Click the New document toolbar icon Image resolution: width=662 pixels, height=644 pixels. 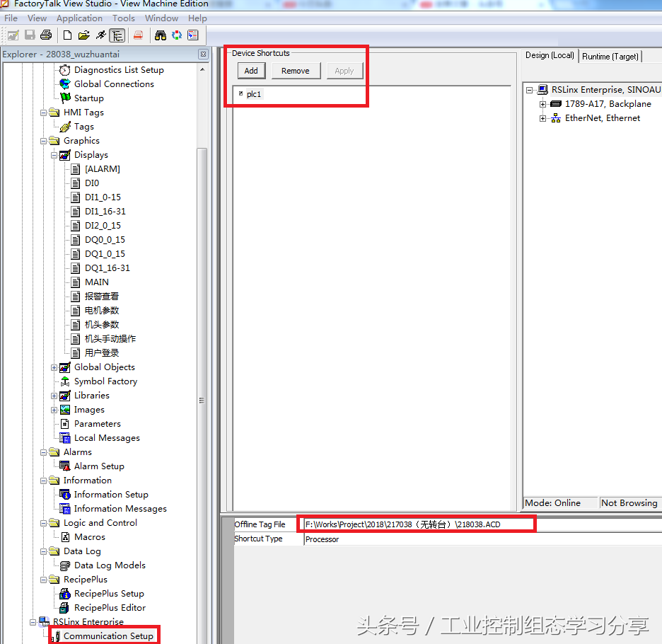[68, 35]
